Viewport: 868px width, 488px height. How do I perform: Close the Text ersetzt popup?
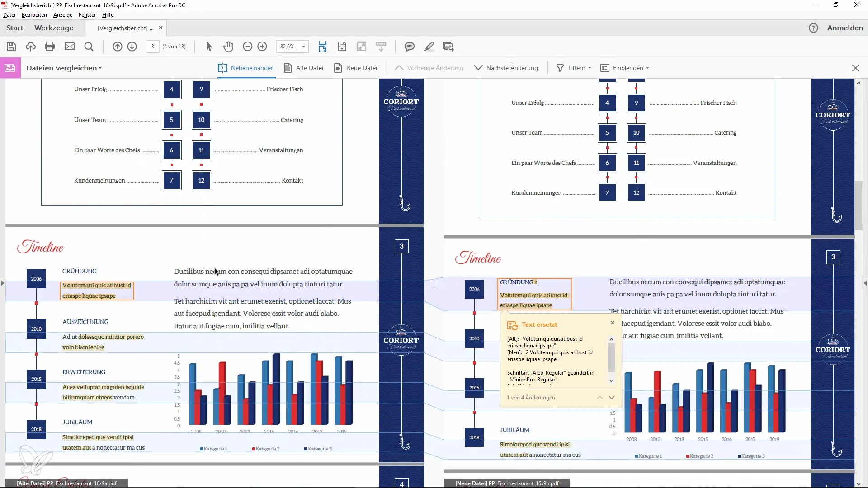coord(613,323)
